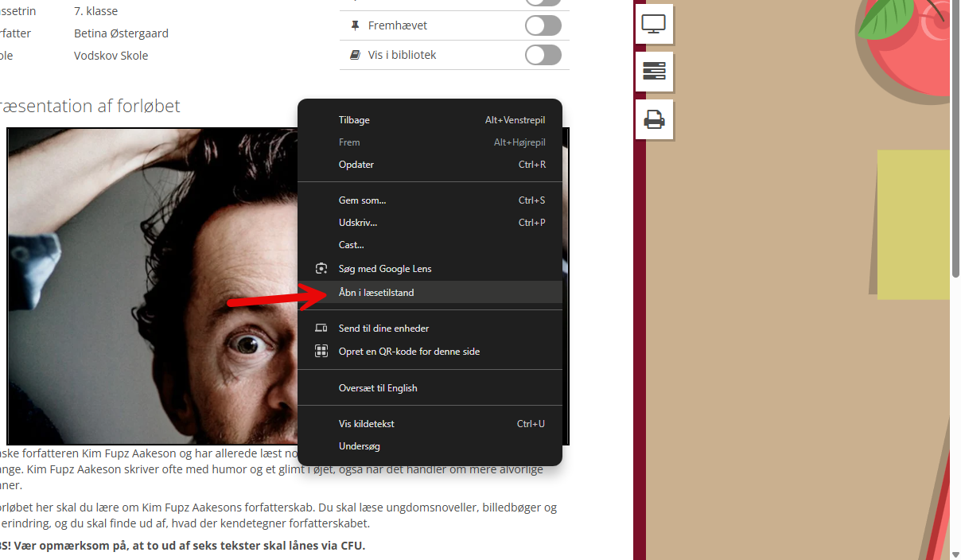Screen dimensions: 961x560
Task: Click the send to devices icon
Action: [321, 329]
